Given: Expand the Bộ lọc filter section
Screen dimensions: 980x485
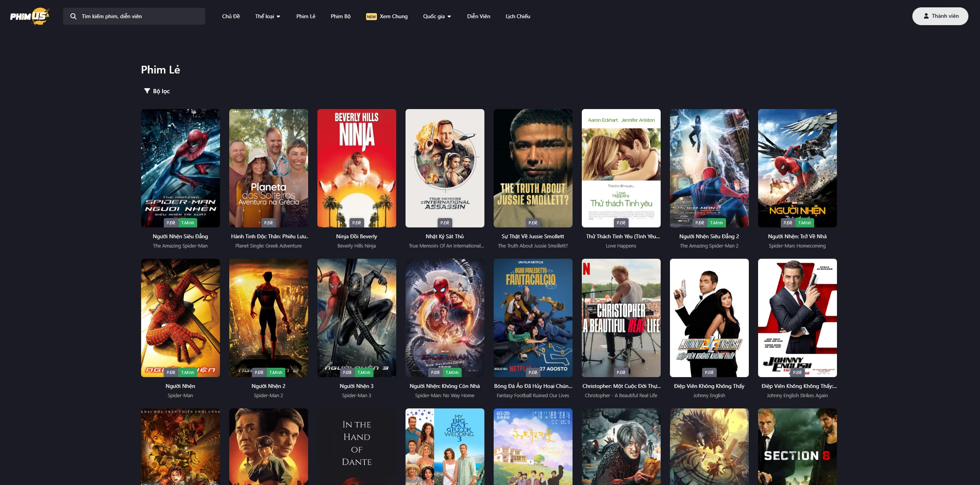Looking at the screenshot, I should [x=157, y=91].
